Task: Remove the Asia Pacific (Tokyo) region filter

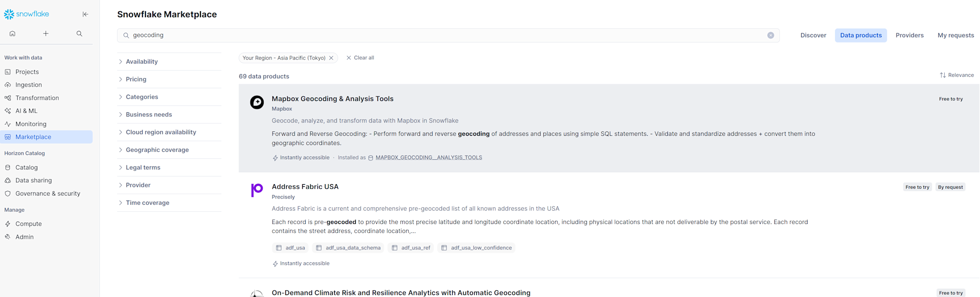Action: tap(332, 58)
